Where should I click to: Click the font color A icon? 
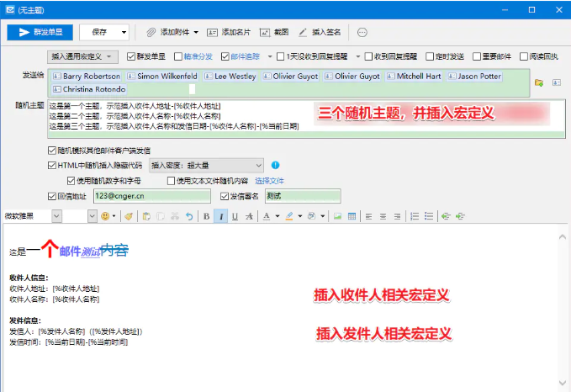tap(267, 216)
